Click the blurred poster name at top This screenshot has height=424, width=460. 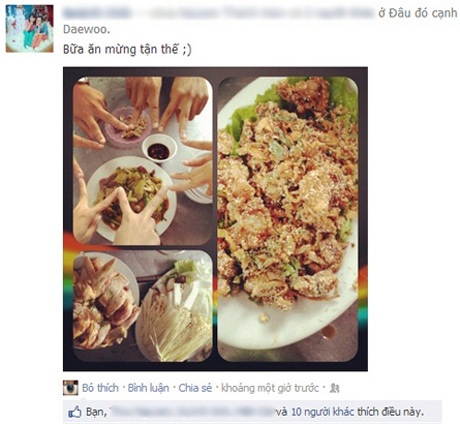pos(96,13)
